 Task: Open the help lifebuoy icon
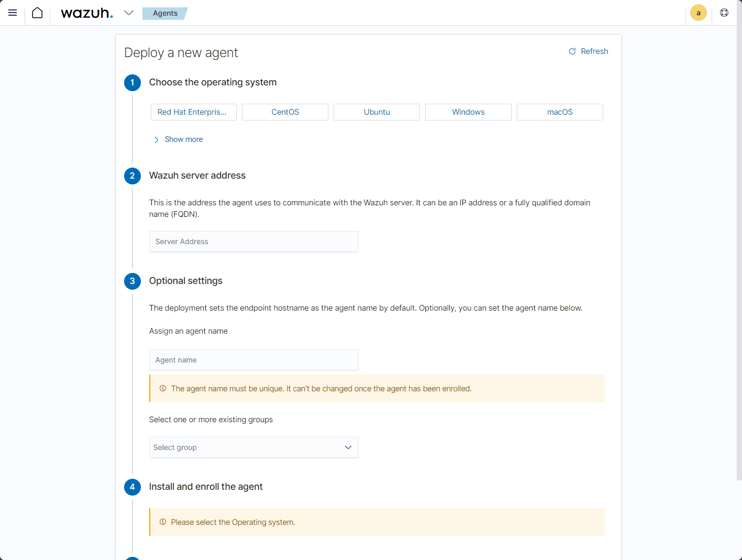[x=724, y=13]
